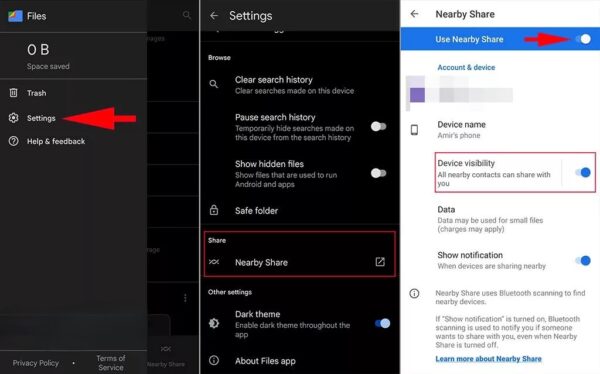
Task: Open Trash from the Files drawer
Action: click(x=36, y=93)
